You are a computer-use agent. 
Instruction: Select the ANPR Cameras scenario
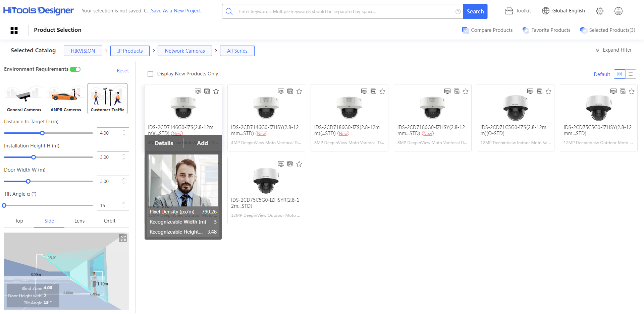pyautogui.click(x=66, y=99)
